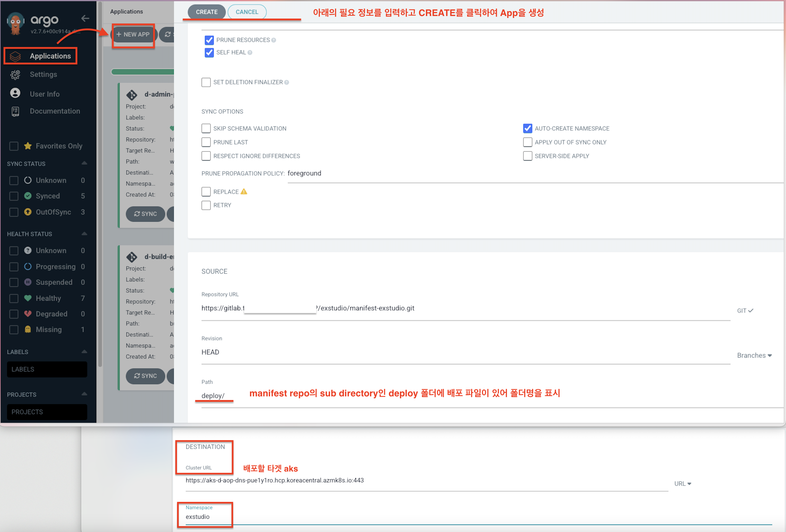The image size is (786, 532).
Task: Collapse sidebar with the back arrow
Action: pyautogui.click(x=85, y=18)
